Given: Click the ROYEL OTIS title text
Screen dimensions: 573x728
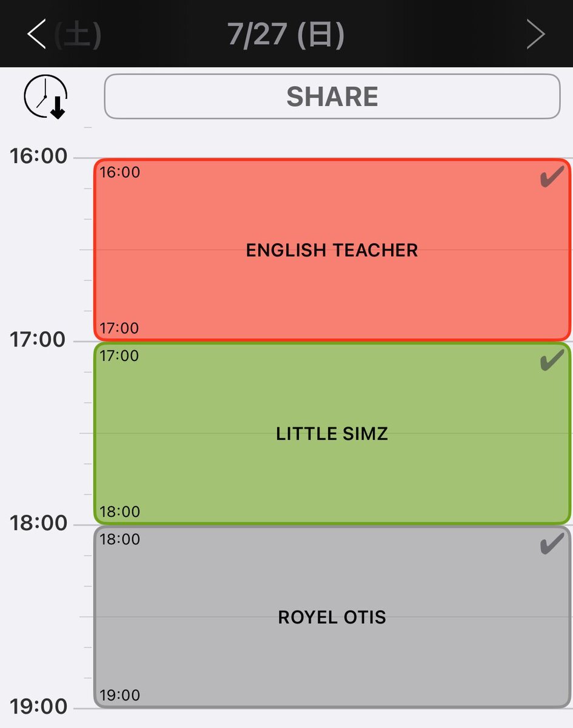Looking at the screenshot, I should (x=332, y=617).
